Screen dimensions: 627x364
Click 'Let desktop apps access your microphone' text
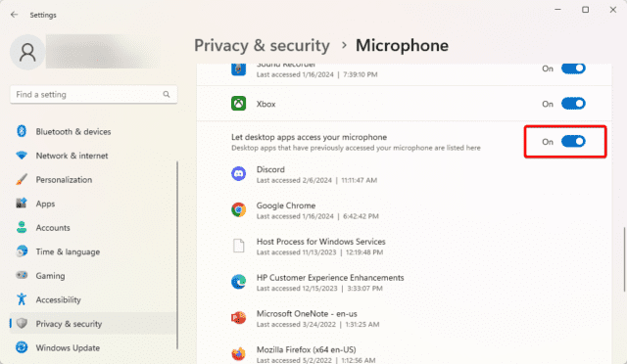[310, 137]
